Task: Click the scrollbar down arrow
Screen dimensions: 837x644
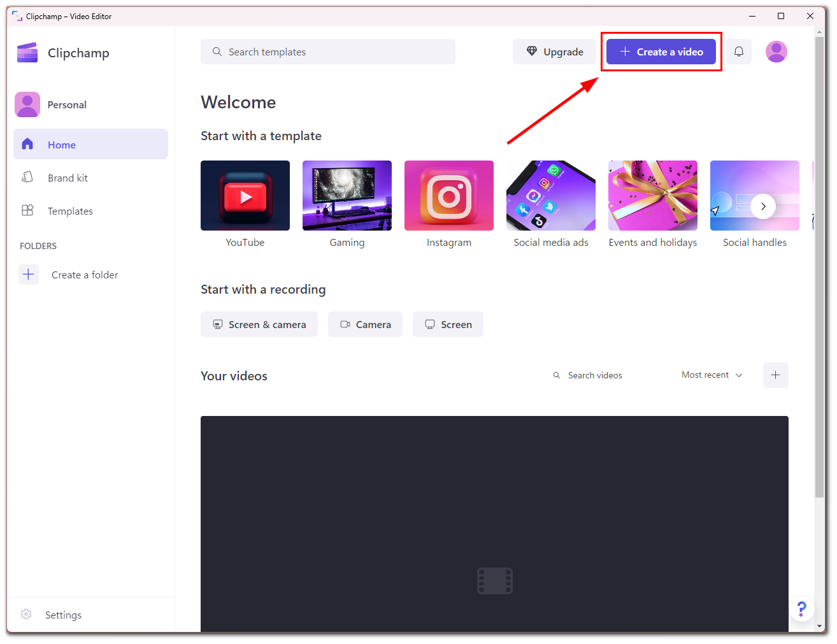Action: pyautogui.click(x=820, y=626)
